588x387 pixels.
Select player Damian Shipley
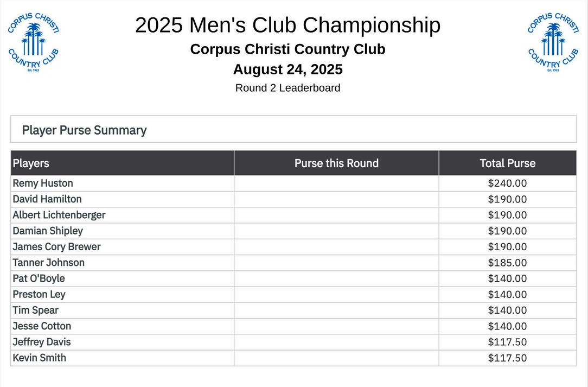pos(48,231)
